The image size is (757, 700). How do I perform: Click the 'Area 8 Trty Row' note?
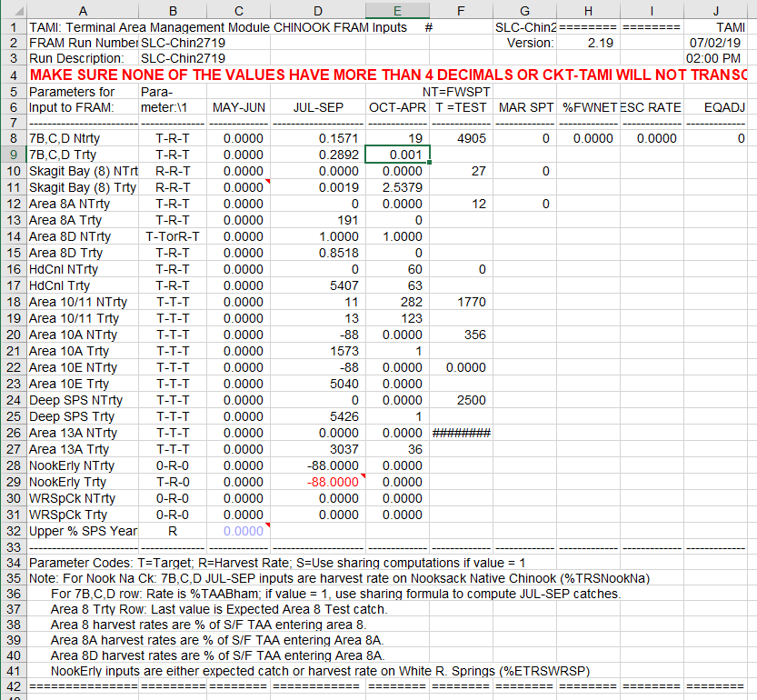click(x=219, y=609)
